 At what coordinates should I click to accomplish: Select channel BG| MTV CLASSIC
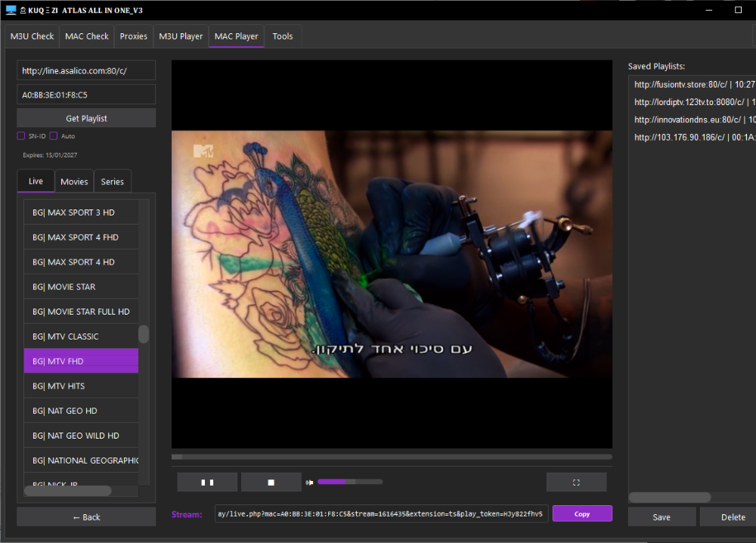click(81, 337)
